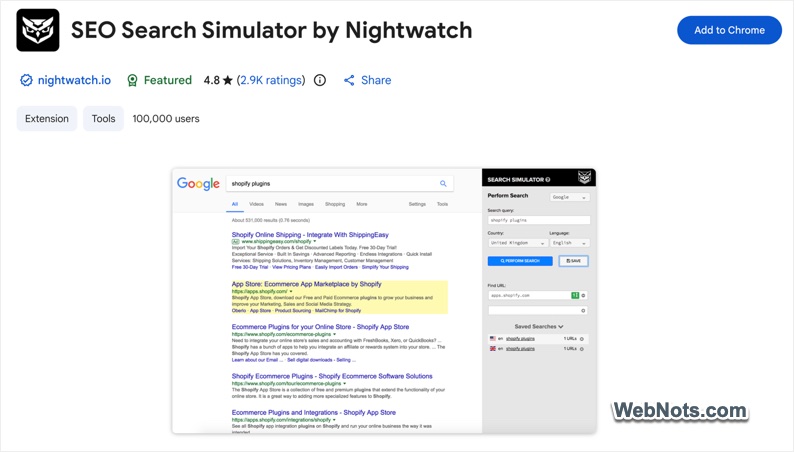Click the magnifier icon in Google search box

point(443,183)
